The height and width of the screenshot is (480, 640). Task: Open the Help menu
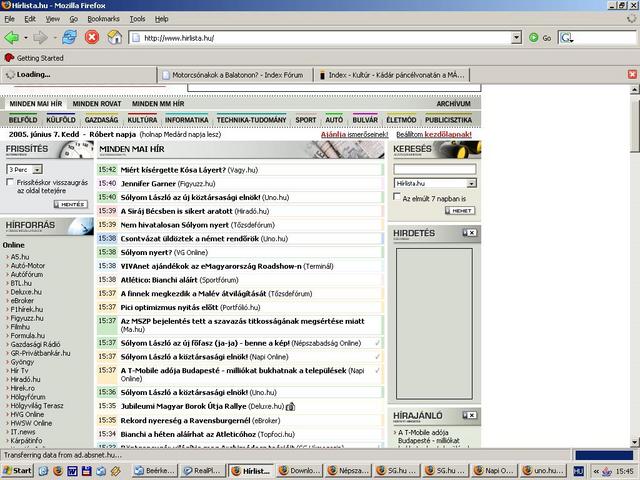pyautogui.click(x=161, y=19)
